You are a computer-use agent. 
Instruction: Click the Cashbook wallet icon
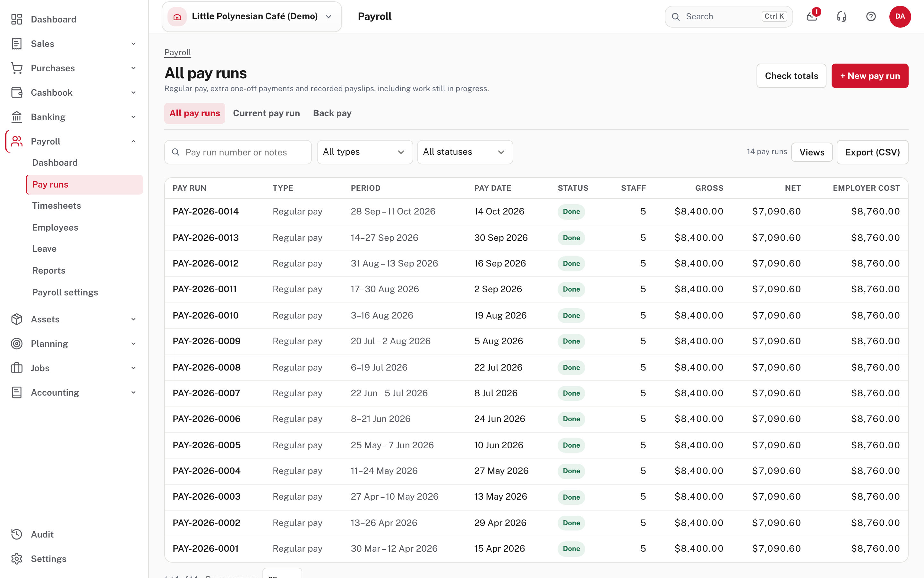coord(16,92)
